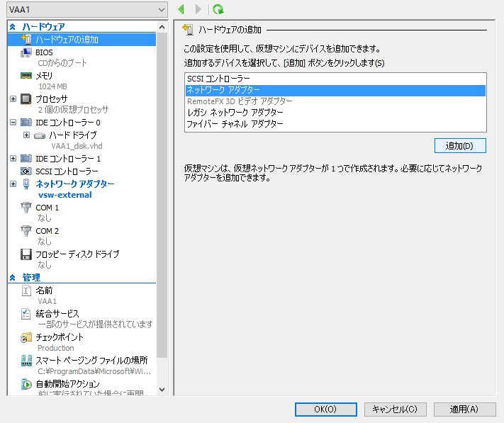Click the floppy disk drive icon
Image resolution: width=504 pixels, height=423 pixels.
tap(26, 254)
